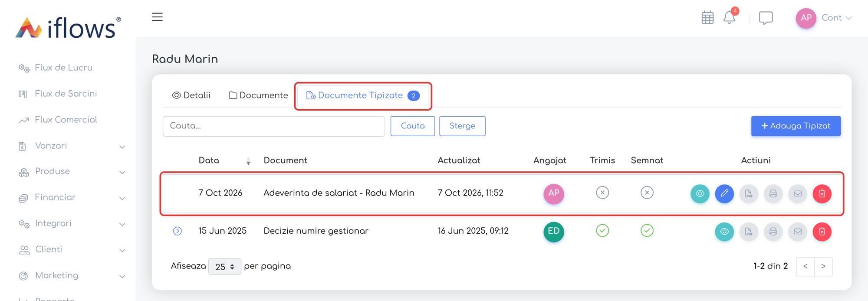This screenshot has height=301, width=868.
Task: Click document name Adeverinta de salariat - Radu Marin
Action: click(339, 193)
